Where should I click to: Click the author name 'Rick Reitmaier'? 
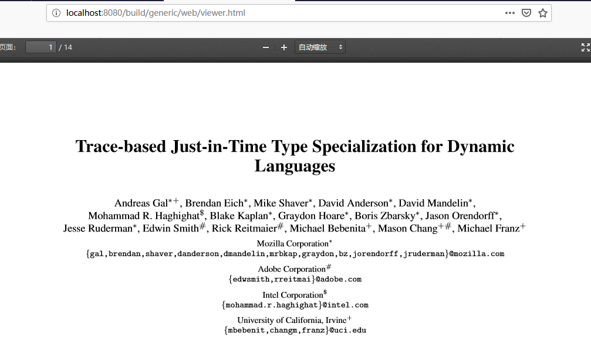pos(244,229)
